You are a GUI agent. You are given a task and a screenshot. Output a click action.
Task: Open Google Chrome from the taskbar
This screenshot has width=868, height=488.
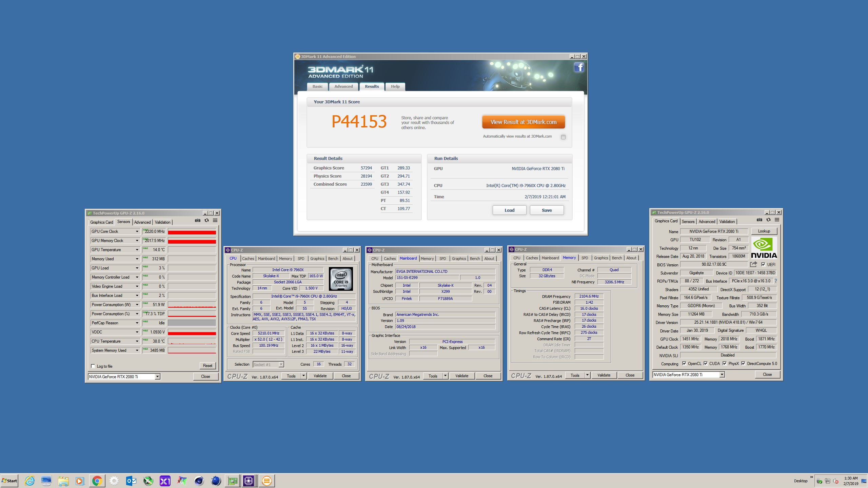[97, 481]
